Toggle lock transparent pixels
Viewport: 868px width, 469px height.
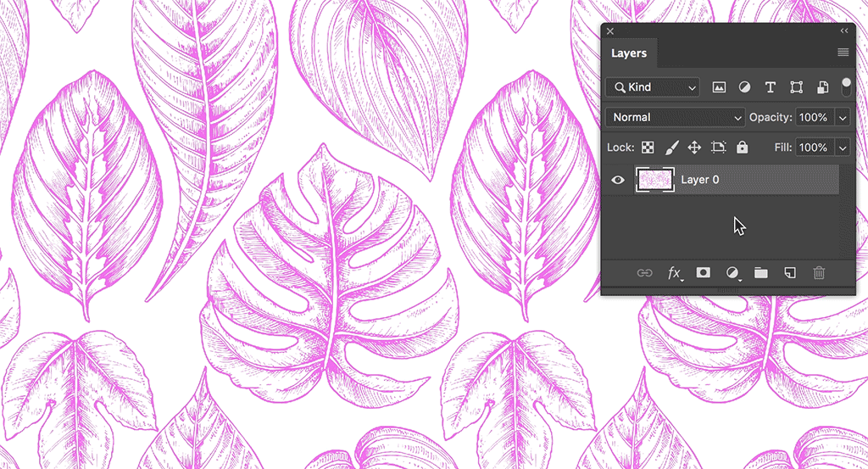[x=648, y=148]
